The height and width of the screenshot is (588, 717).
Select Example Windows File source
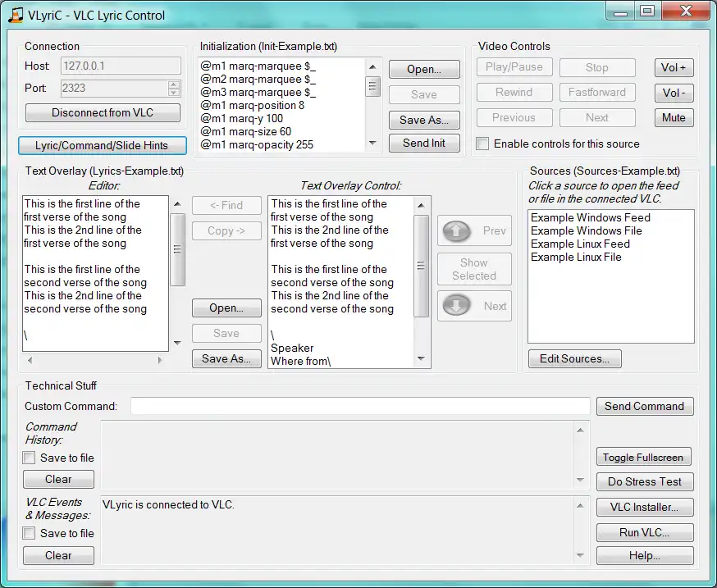tap(587, 231)
